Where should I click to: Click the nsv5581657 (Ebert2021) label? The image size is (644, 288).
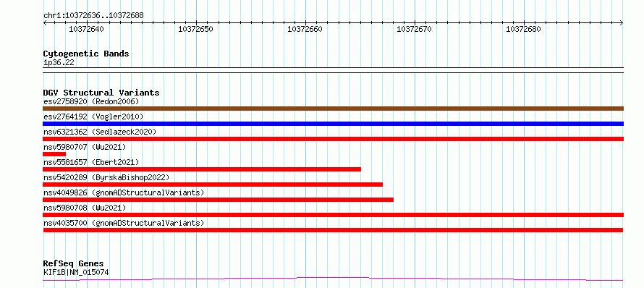(91, 162)
